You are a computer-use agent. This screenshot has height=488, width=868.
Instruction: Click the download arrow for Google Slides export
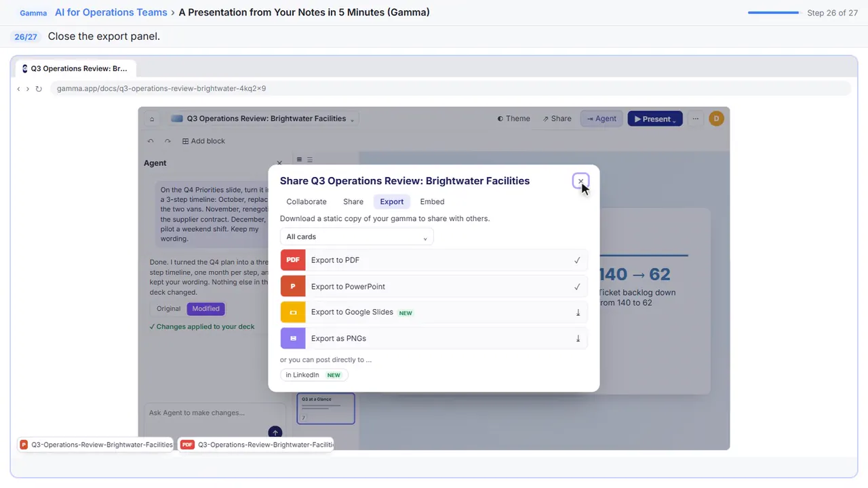pyautogui.click(x=578, y=312)
